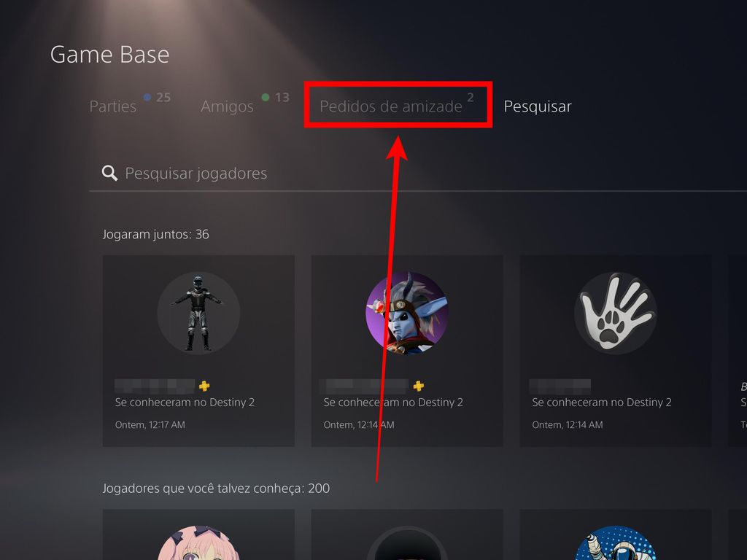This screenshot has height=560, width=747.
Task: Select the paw handprint avatar
Action: [x=616, y=313]
